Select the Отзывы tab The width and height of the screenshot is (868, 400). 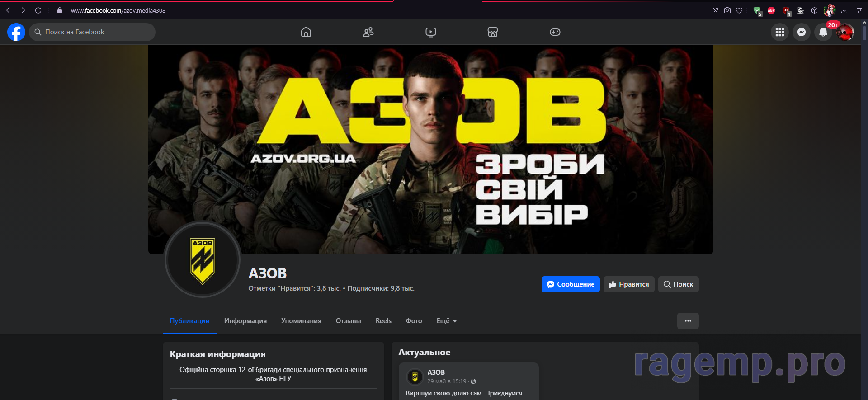pos(348,321)
